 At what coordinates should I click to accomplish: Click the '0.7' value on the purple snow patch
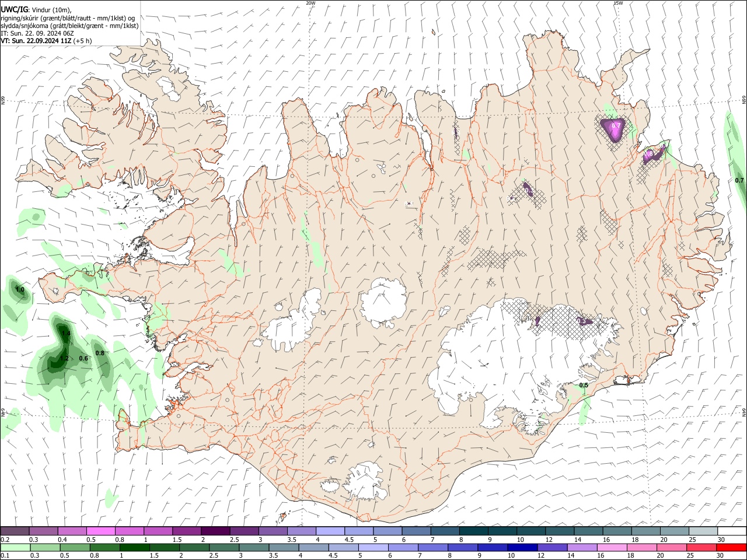616,125
